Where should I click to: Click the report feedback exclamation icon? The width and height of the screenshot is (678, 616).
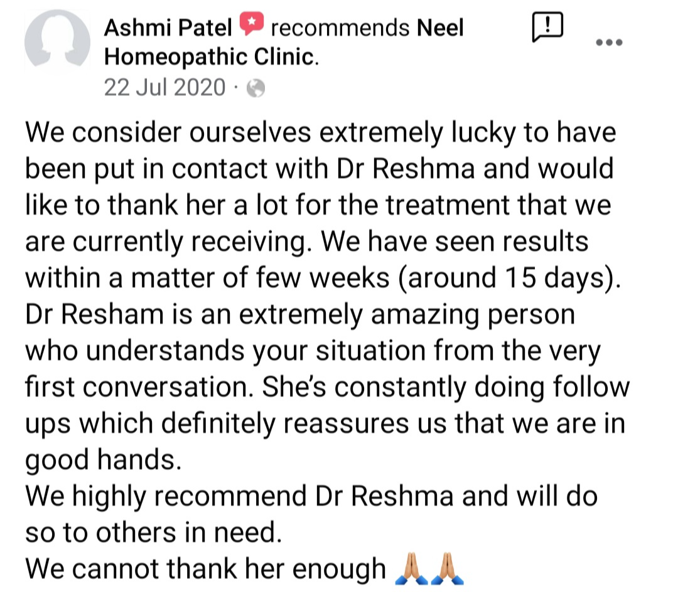[x=546, y=28]
